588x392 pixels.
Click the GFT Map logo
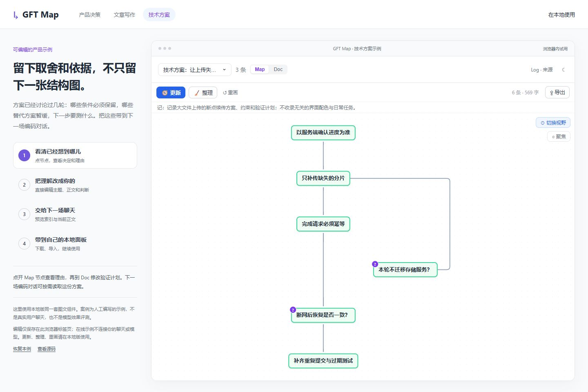[36, 15]
